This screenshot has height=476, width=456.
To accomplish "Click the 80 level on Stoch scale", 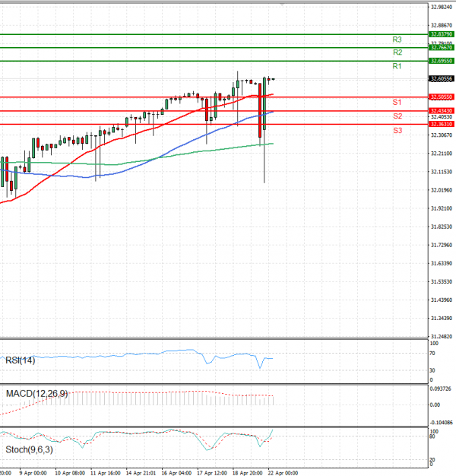I will 432,436.
